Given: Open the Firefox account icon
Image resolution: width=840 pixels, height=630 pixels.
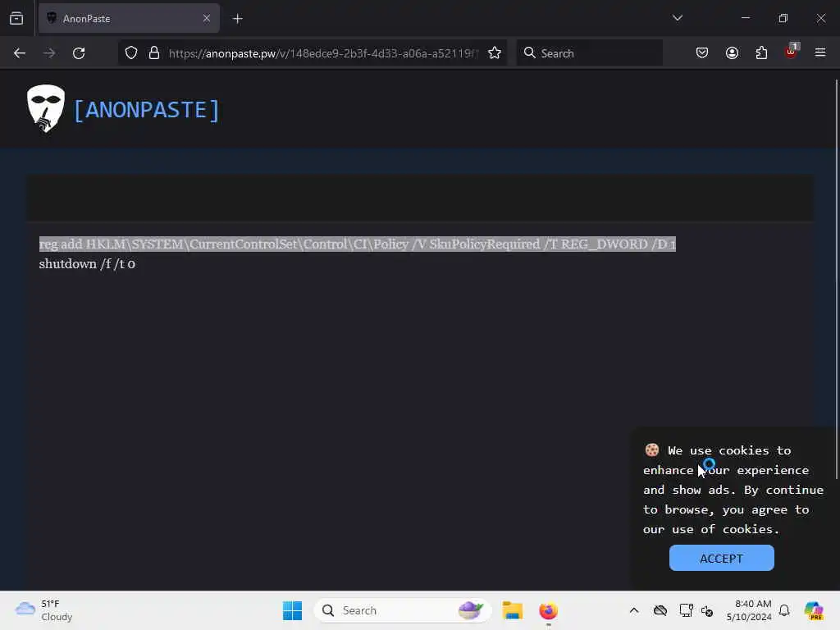Looking at the screenshot, I should (x=732, y=53).
